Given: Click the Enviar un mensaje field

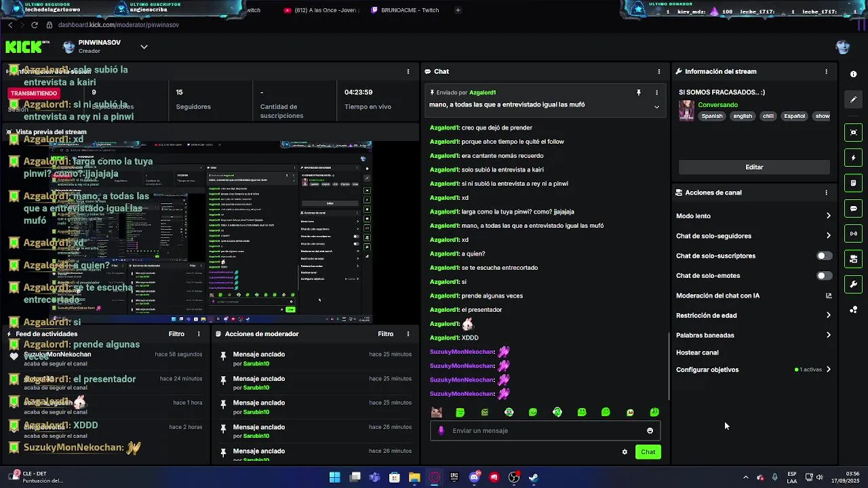Looking at the screenshot, I should point(545,430).
